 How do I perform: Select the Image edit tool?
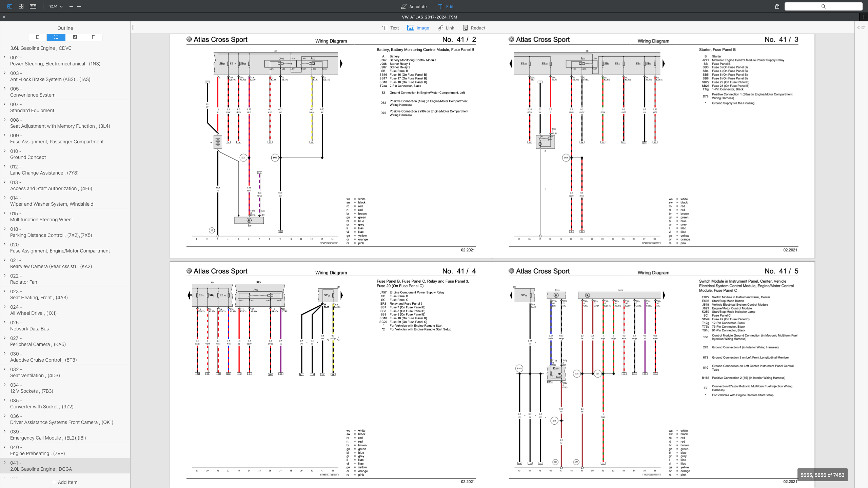coord(418,28)
